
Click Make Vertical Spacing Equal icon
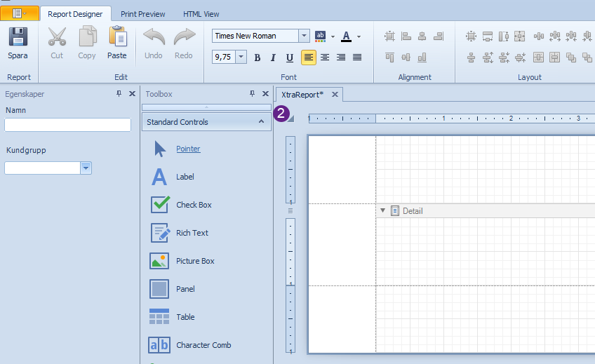(471, 58)
